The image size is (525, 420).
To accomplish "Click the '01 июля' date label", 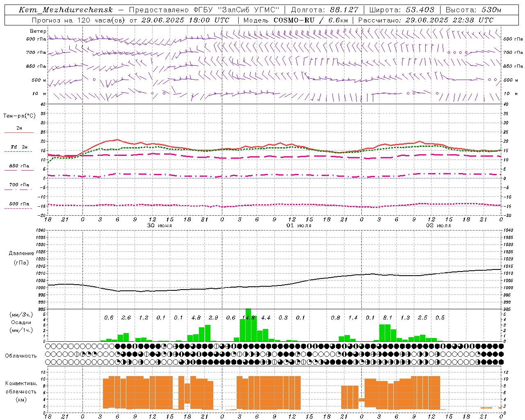I will pyautogui.click(x=299, y=226).
